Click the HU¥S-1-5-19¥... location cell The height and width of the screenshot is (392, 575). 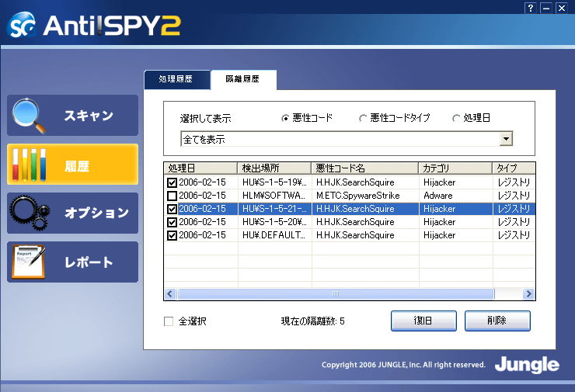tap(274, 182)
